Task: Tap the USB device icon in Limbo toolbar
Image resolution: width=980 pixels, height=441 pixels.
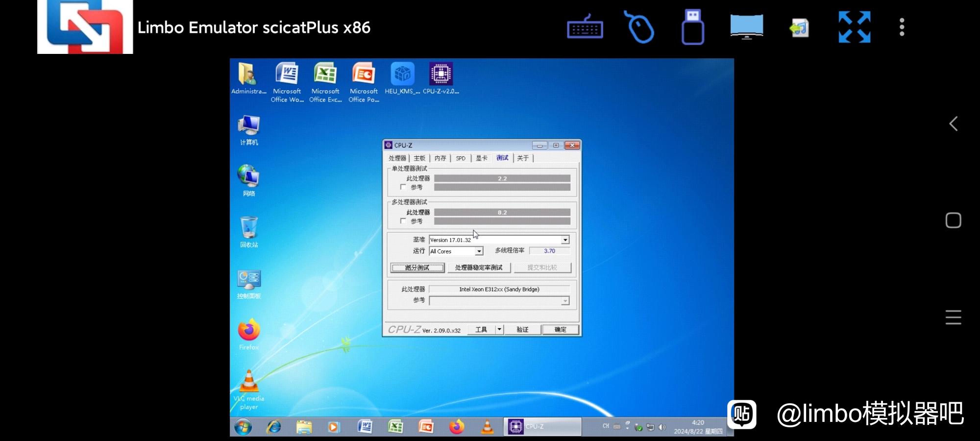Action: (692, 27)
